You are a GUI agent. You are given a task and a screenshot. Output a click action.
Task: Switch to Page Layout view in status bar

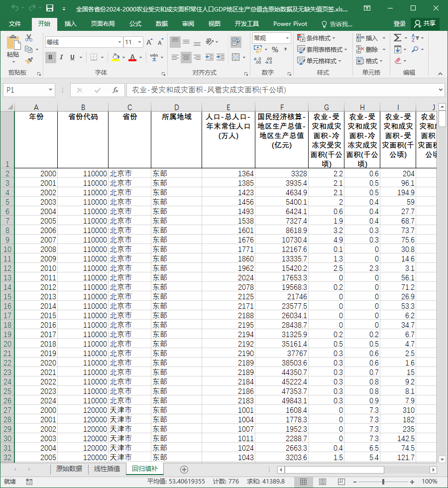323,482
